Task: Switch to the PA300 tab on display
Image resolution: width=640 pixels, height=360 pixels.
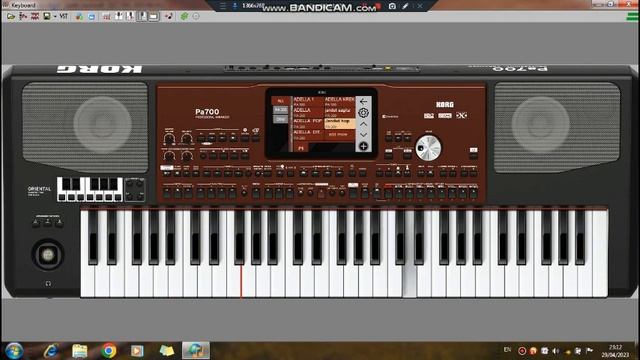Action: (x=280, y=110)
